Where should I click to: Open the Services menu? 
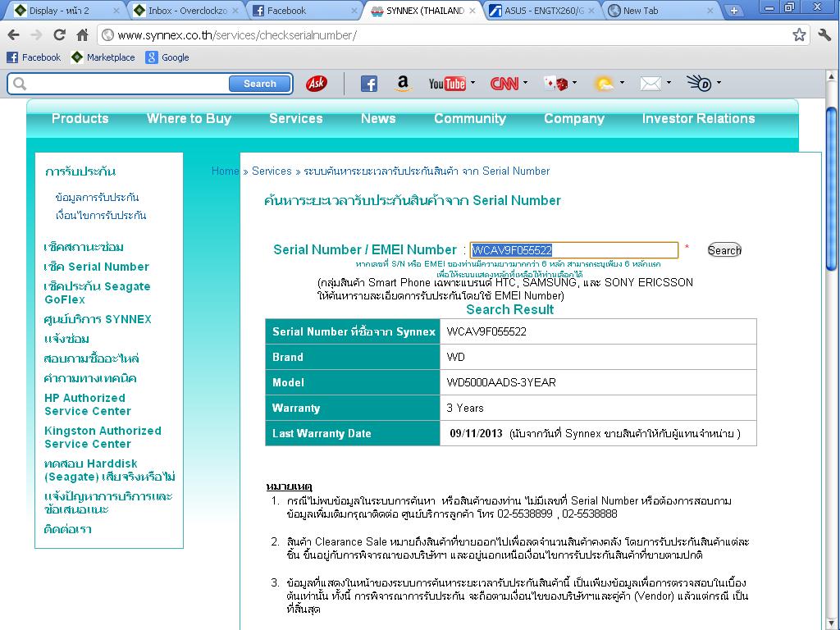295,118
